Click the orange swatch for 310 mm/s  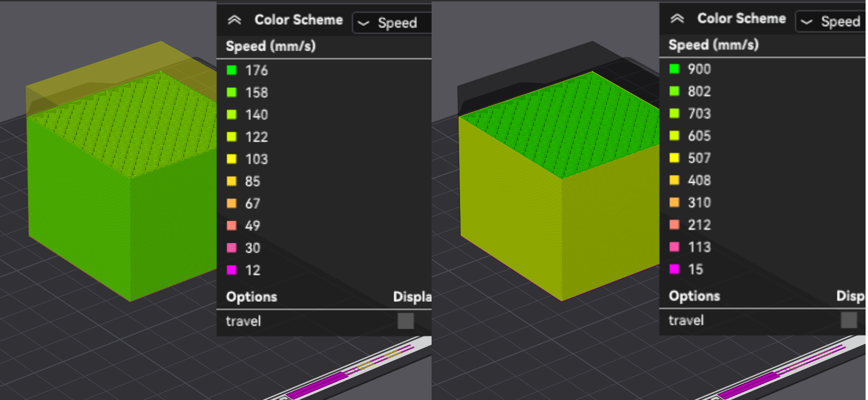tap(675, 202)
